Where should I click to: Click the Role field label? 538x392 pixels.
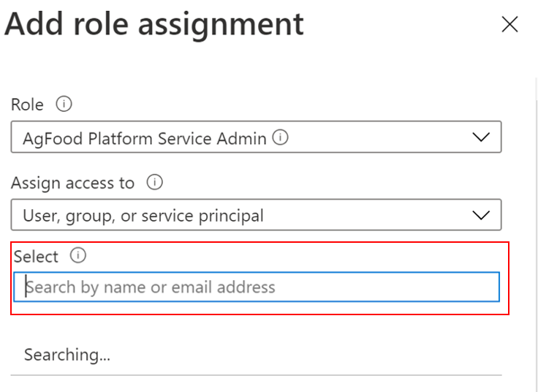pyautogui.click(x=27, y=105)
